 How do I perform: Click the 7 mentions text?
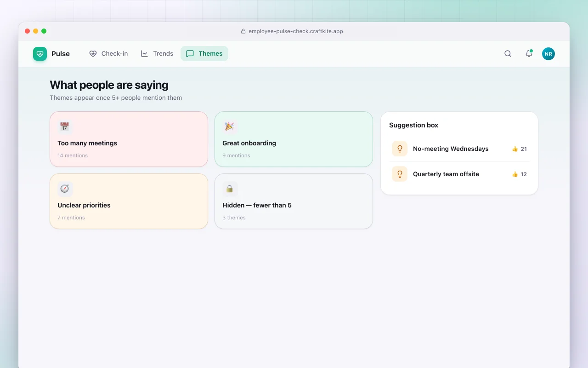click(71, 218)
